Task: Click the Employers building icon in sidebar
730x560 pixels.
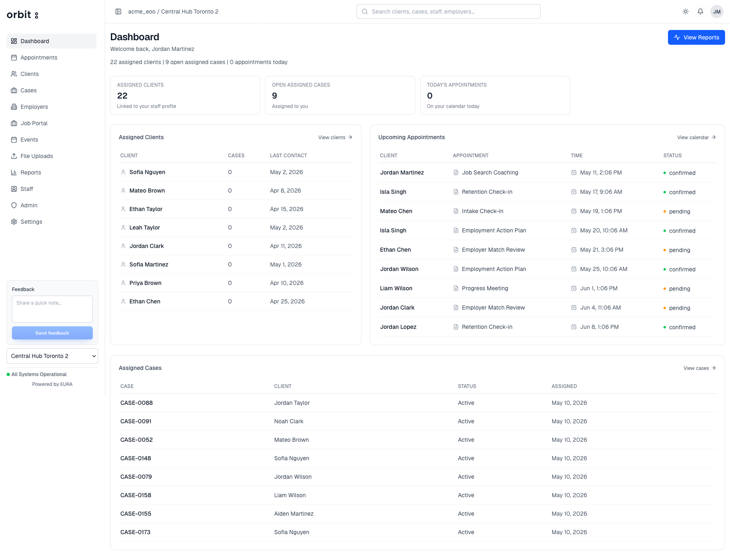Action: pos(14,107)
